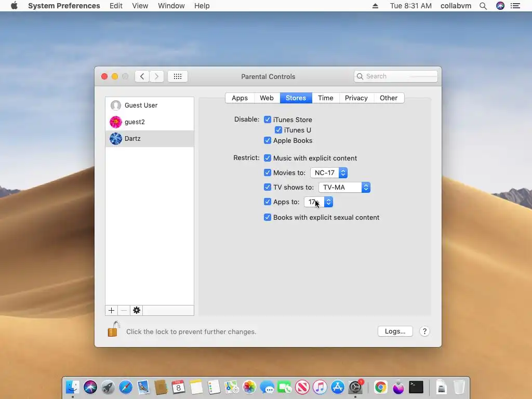The image size is (532, 399).
Task: Open Photos icon in Dock
Action: click(249, 387)
